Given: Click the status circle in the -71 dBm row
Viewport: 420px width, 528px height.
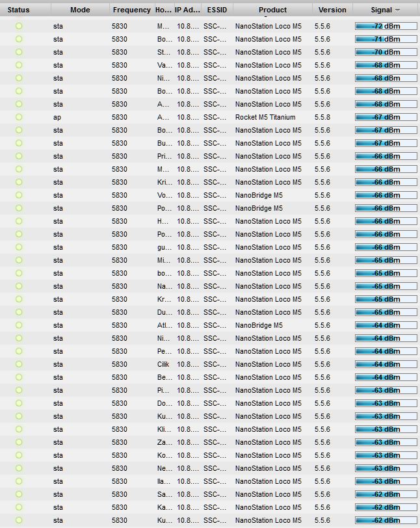Looking at the screenshot, I should [19, 39].
